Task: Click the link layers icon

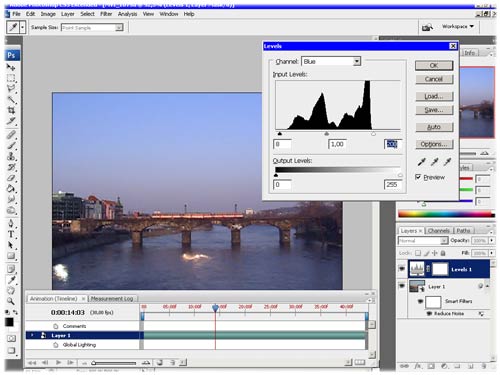Action: 404,366
